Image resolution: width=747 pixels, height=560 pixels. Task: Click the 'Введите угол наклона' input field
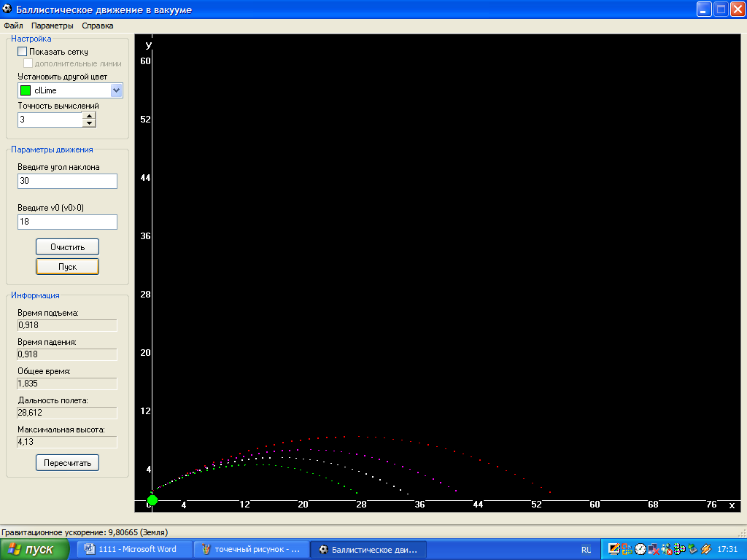(x=67, y=181)
